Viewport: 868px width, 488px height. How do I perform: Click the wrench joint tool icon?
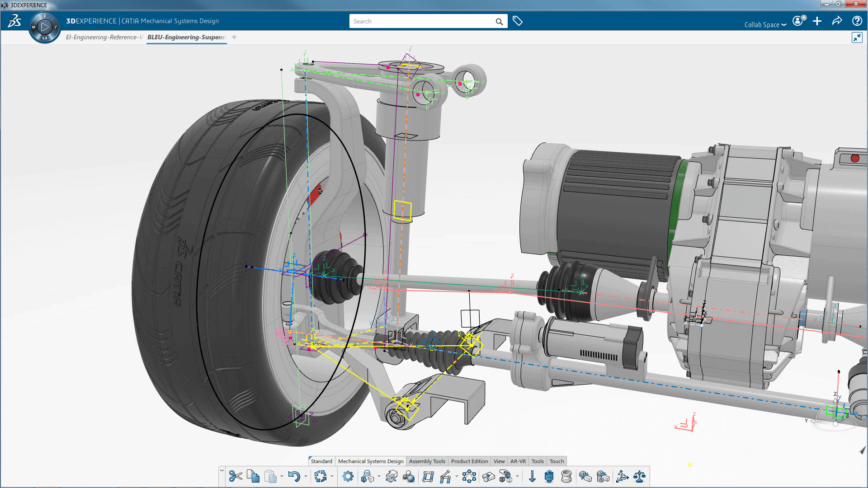(x=445, y=476)
